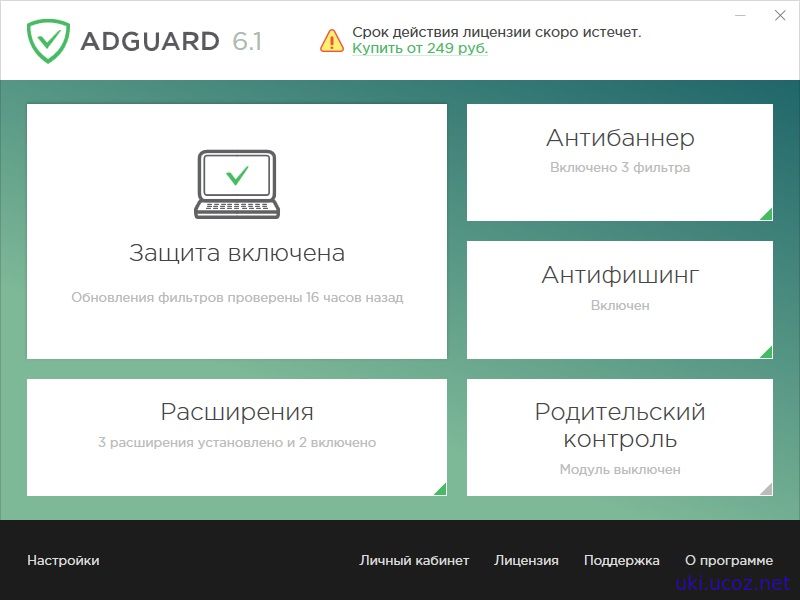Screen dimensions: 800x600
Task: Open the Антифишинг module tile
Action: [620, 300]
